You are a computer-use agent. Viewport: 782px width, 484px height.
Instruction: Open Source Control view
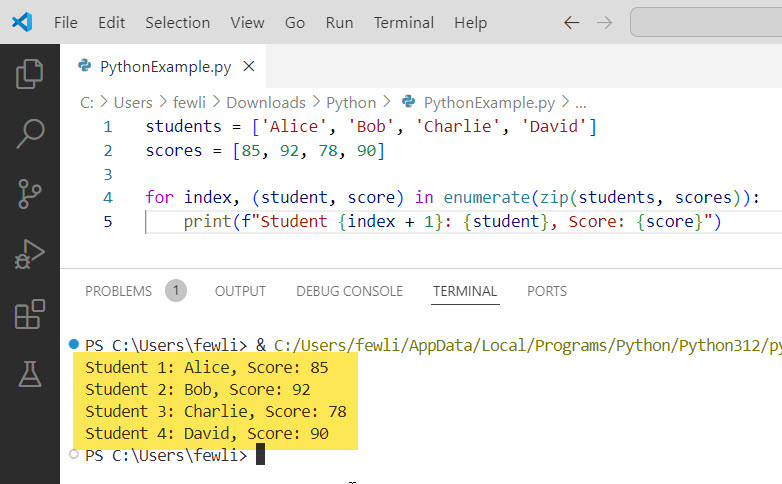(x=29, y=194)
